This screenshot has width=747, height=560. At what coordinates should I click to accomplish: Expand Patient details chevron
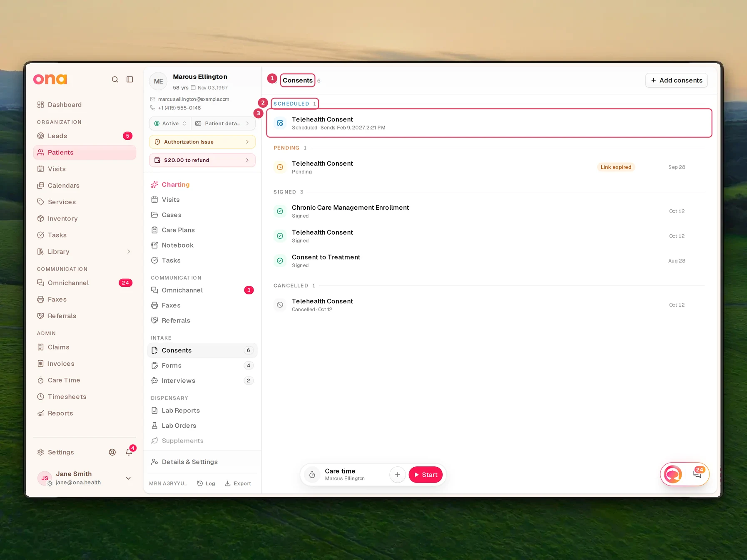click(247, 124)
